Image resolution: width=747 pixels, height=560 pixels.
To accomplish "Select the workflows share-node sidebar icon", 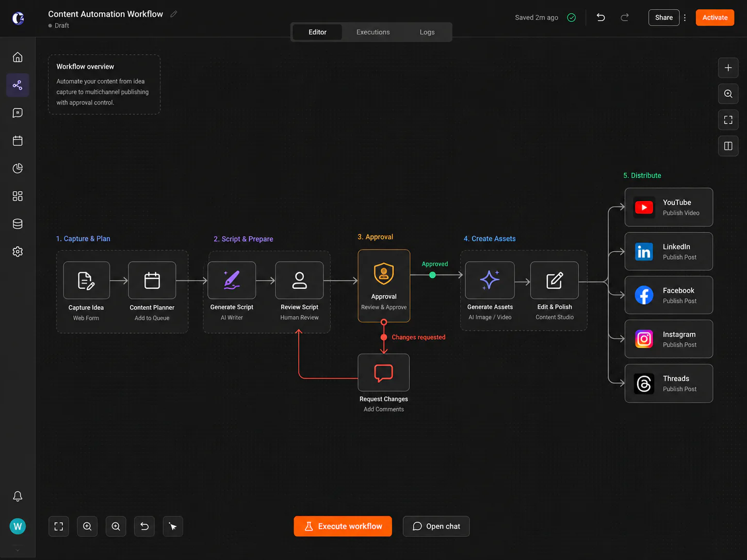I will [18, 85].
